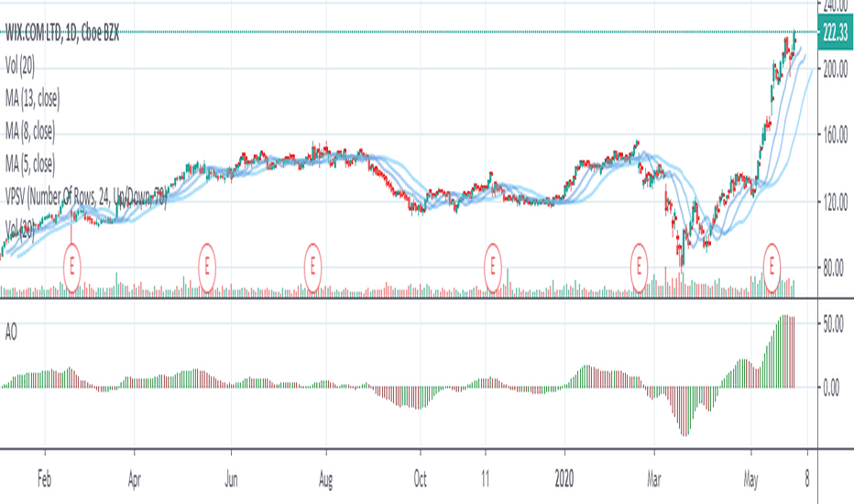Select the top Vol (20) indicator label
Image resolution: width=854 pixels, height=504 pixels.
20,67
